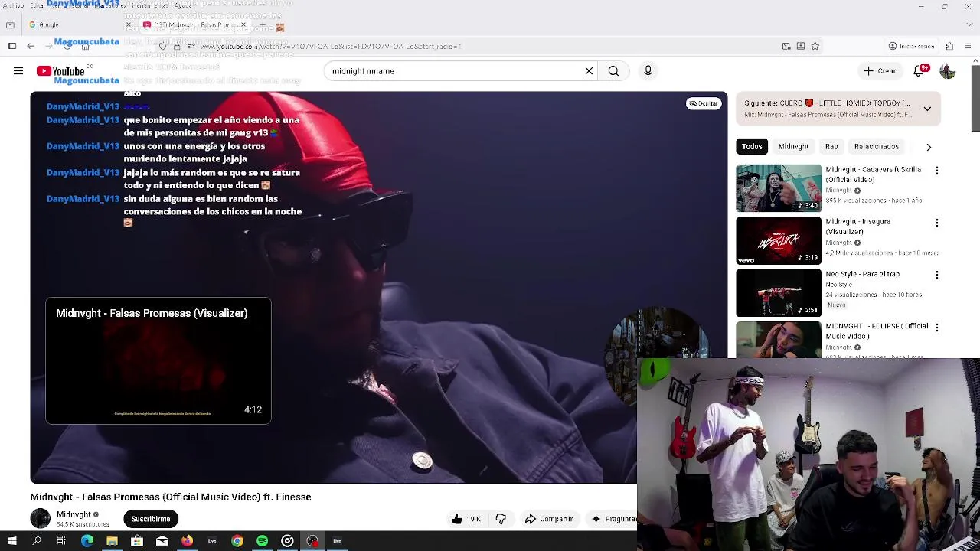Click the MIDNVGHT - ECLIPSE video title
This screenshot has height=551, width=980.
coord(877,331)
